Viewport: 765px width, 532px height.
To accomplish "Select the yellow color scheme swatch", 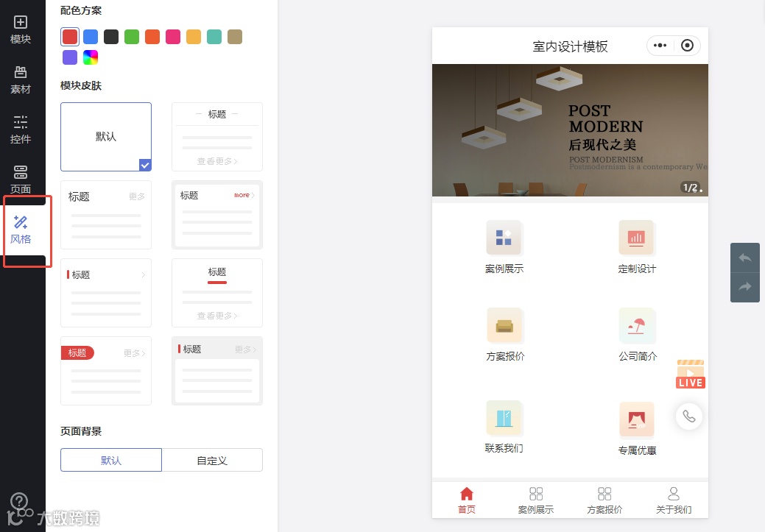I will click(194, 37).
